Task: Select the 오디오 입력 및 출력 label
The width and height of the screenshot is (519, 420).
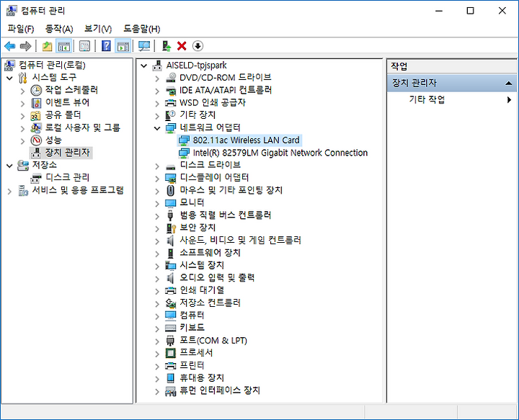Action: 217,278
